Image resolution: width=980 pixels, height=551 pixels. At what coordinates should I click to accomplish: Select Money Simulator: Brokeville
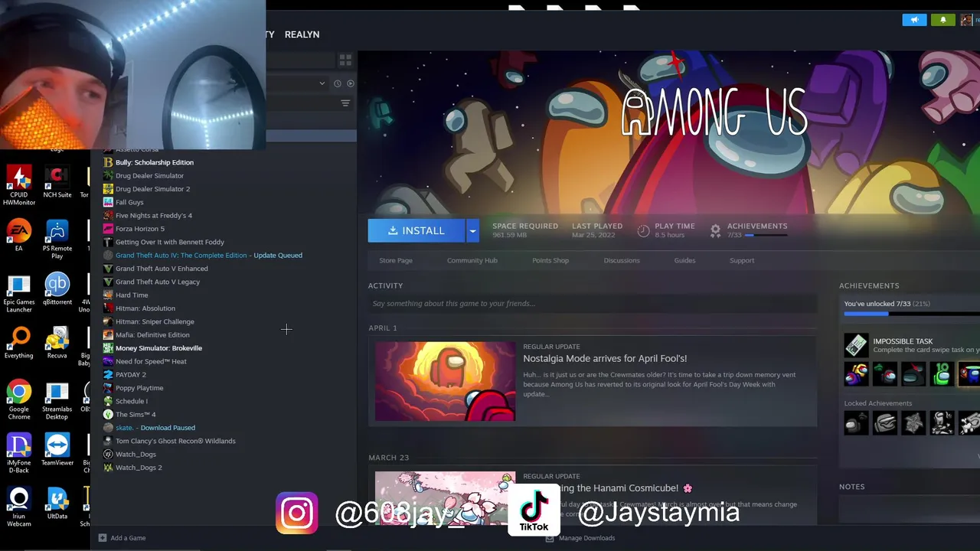[158, 348]
